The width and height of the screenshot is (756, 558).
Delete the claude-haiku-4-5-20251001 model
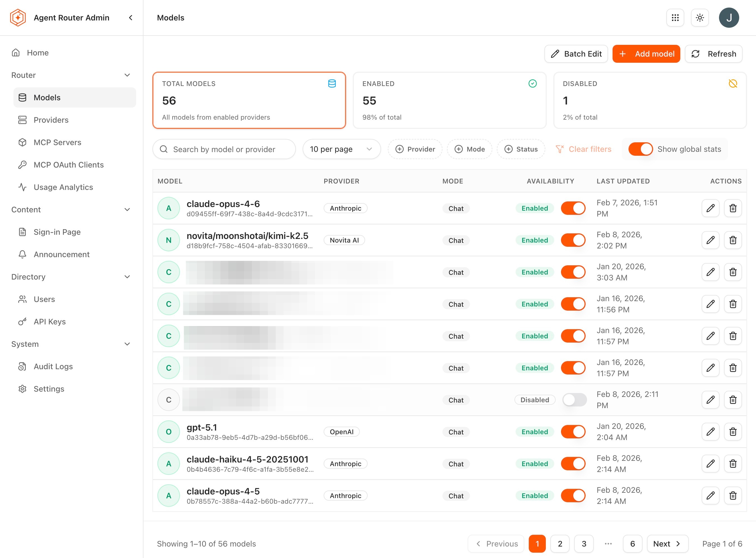click(733, 463)
